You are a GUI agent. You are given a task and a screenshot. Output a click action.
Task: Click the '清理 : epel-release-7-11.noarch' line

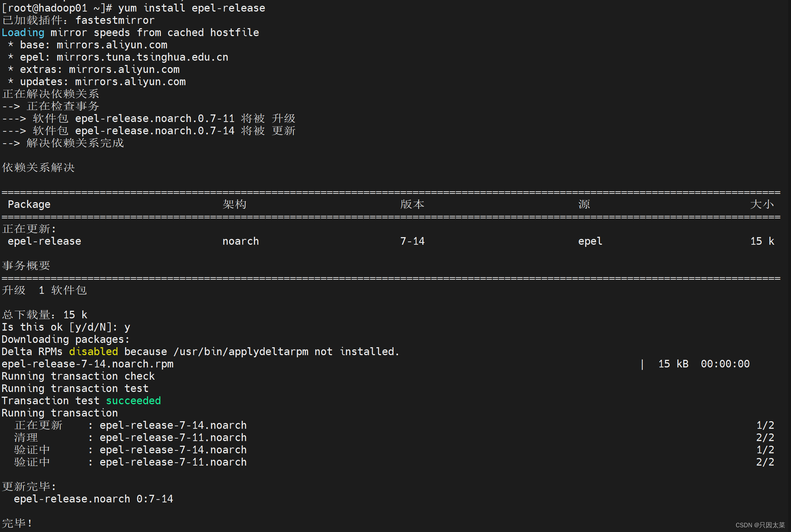131,437
